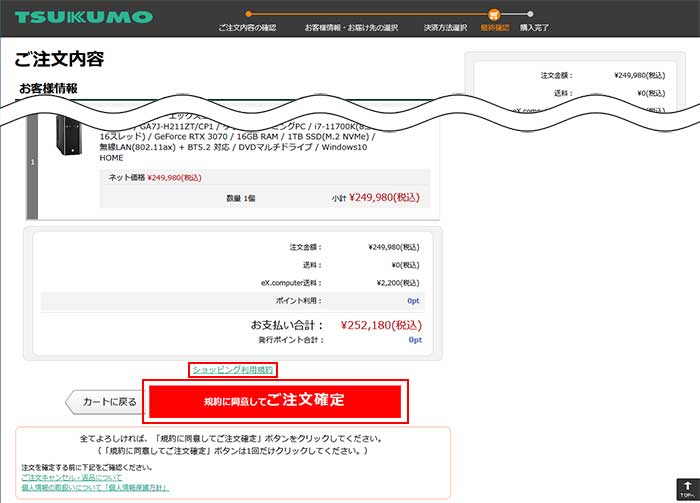The image size is (700, 503).
Task: Confirm order with 規約に同意してご注文確定 button
Action: click(275, 401)
